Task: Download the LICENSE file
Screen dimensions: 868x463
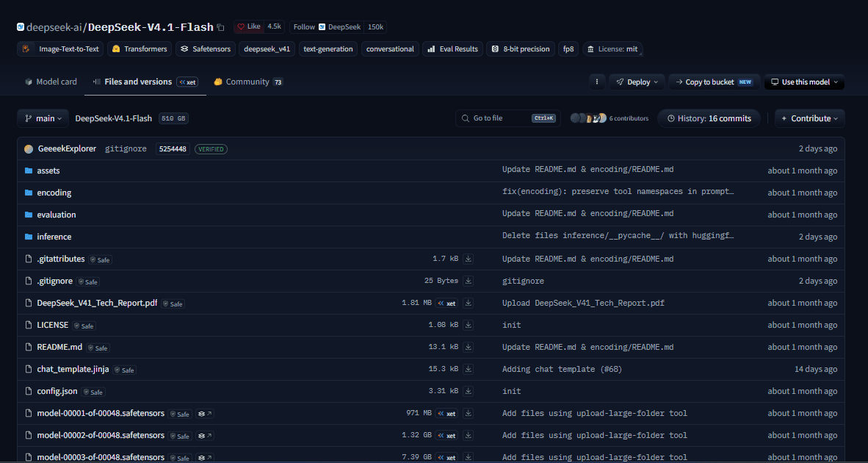Action: [469, 325]
